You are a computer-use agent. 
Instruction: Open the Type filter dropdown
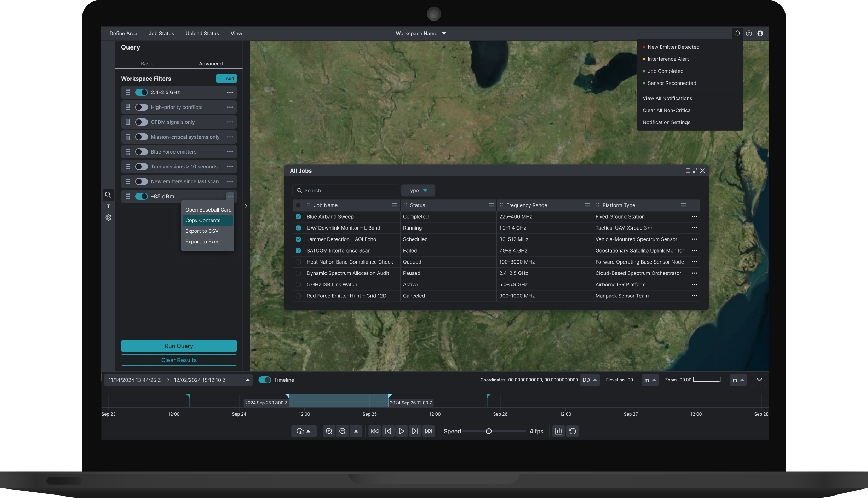(x=418, y=191)
